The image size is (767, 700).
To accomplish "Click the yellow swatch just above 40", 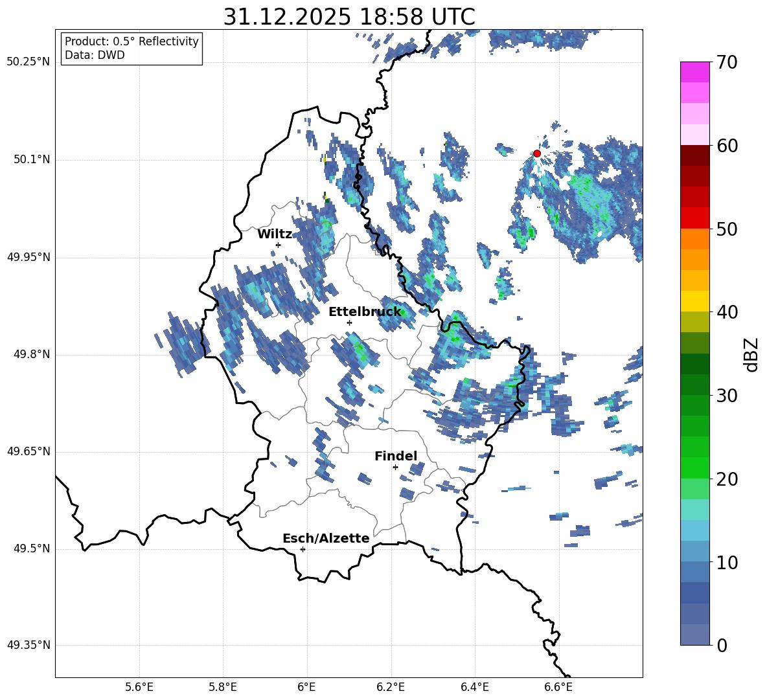I will 695,301.
